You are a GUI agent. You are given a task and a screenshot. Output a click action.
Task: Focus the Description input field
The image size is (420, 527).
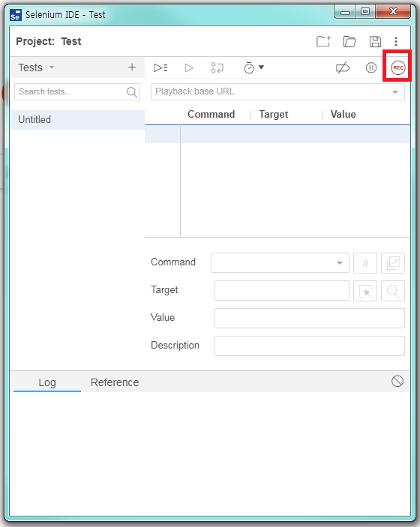(x=309, y=346)
